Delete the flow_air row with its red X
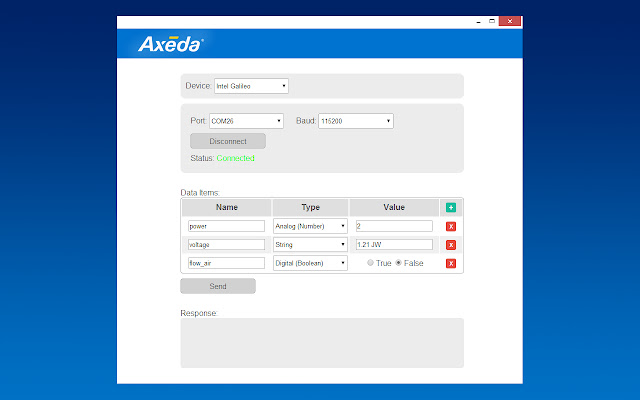The image size is (640, 400). [x=451, y=263]
